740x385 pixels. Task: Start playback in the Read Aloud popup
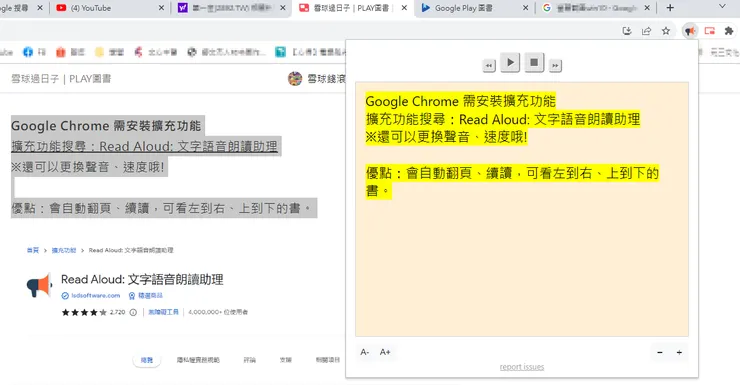(x=510, y=62)
